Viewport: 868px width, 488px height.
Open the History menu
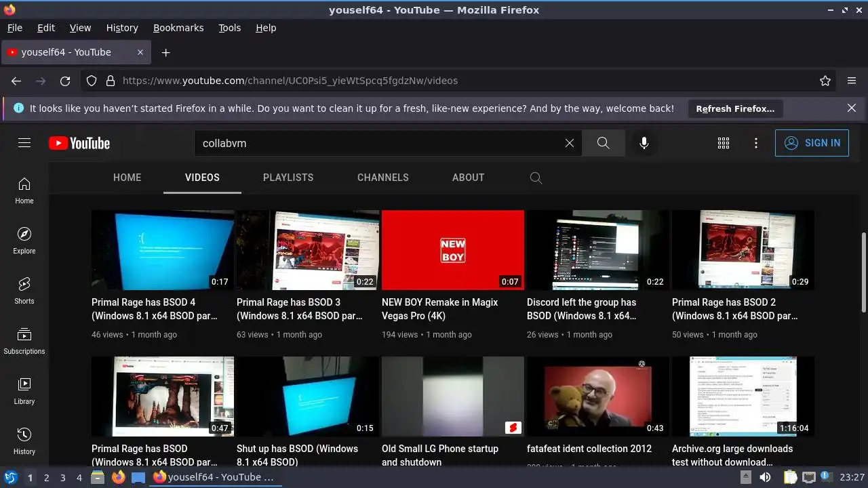tap(122, 28)
